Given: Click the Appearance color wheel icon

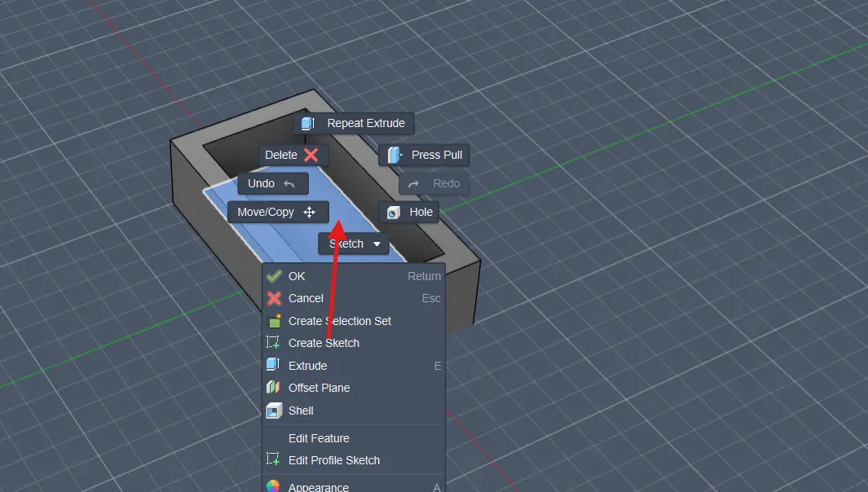Looking at the screenshot, I should pyautogui.click(x=273, y=486).
